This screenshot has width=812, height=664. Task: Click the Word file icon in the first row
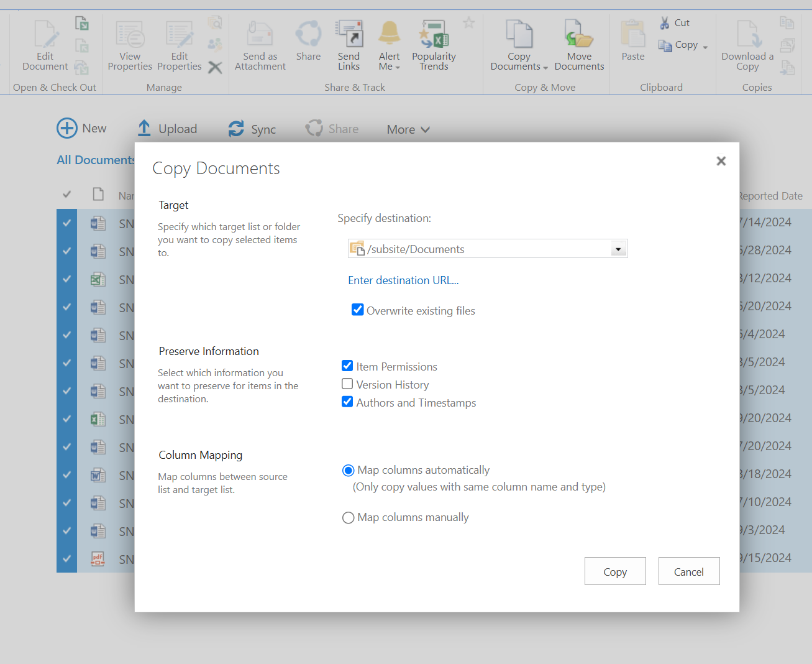[98, 223]
